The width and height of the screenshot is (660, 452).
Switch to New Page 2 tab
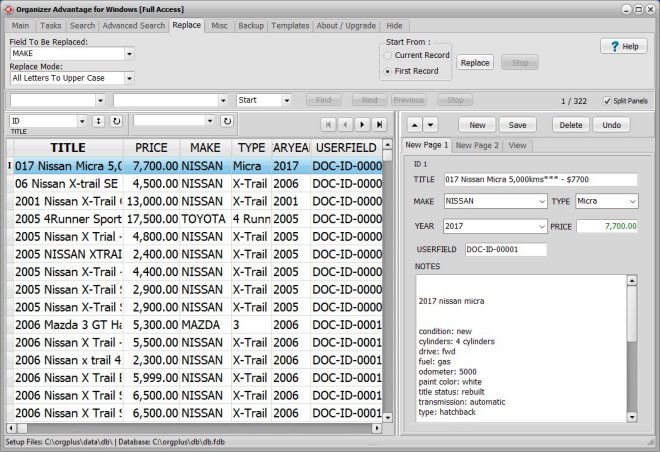477,146
